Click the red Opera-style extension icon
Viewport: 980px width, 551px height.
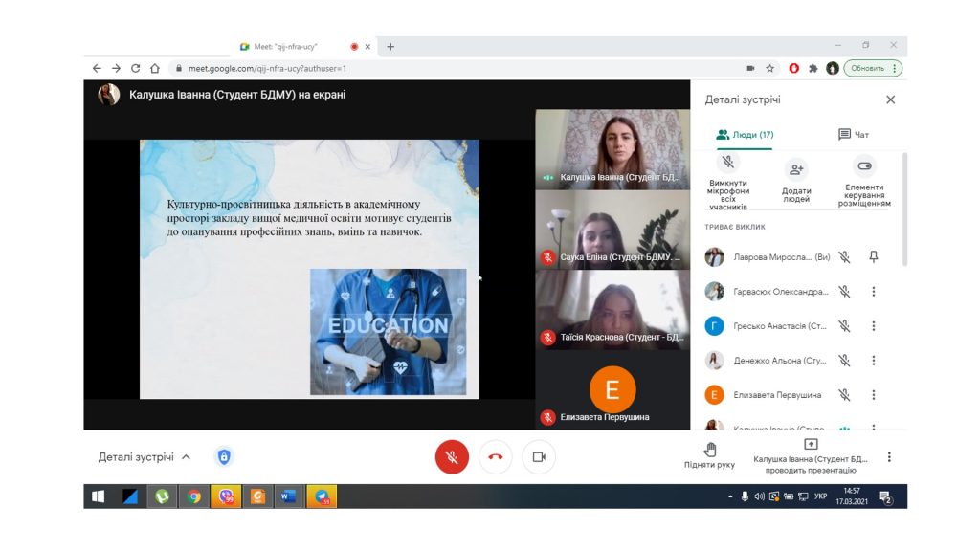[793, 68]
